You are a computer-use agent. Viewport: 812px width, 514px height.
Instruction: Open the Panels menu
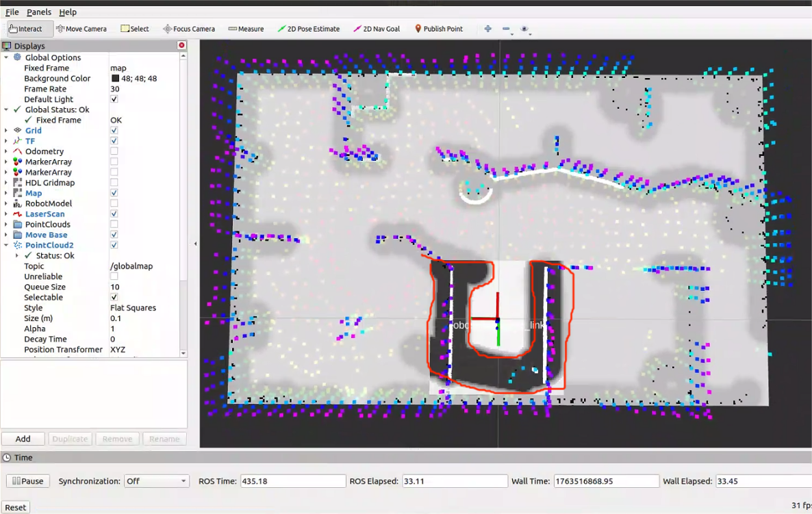39,12
